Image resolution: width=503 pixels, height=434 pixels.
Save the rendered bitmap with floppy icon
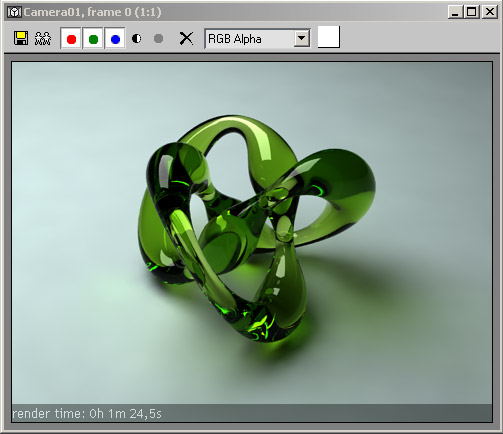pos(21,38)
